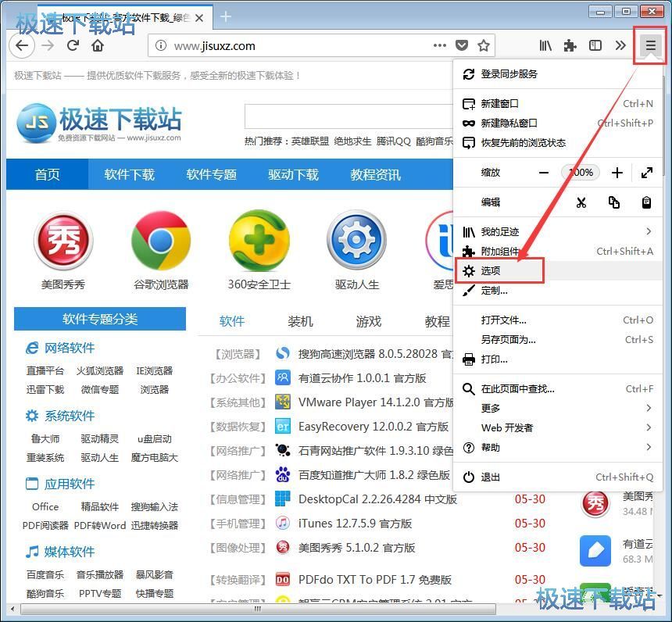Go back with the back arrow button
672x622 pixels.
tap(22, 45)
